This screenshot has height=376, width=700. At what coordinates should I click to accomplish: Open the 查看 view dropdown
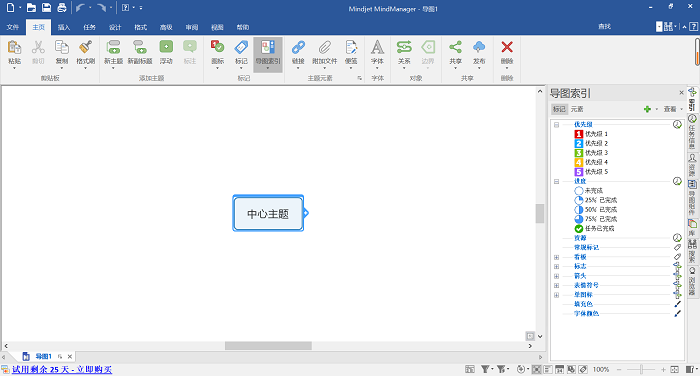point(673,109)
